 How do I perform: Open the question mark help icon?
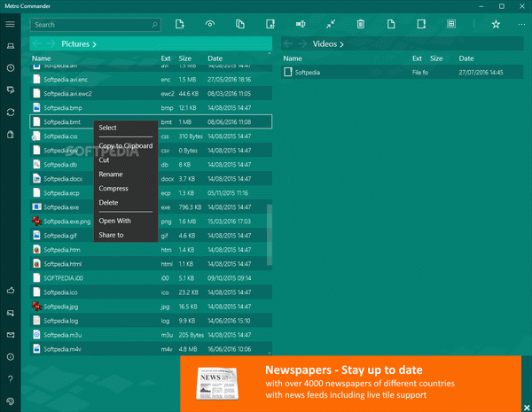point(11,378)
